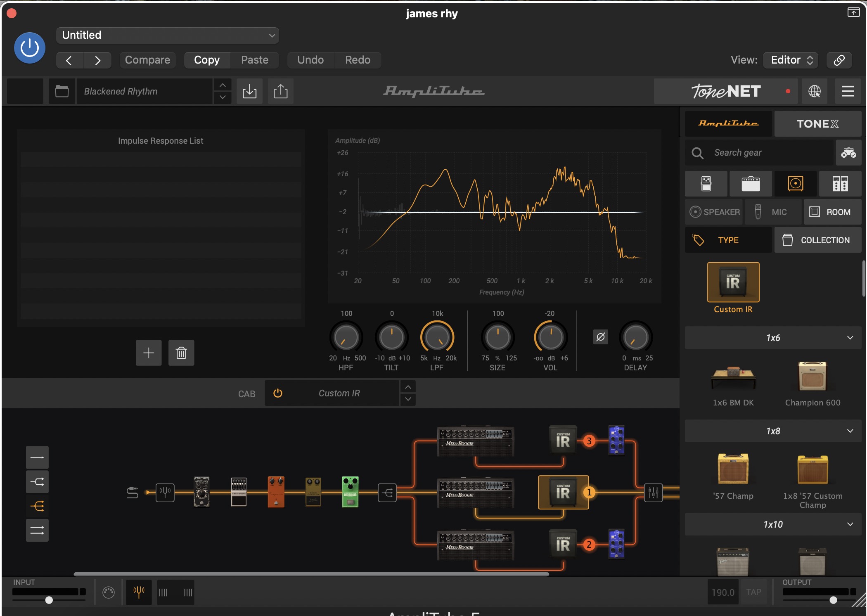The image size is (867, 616).
Task: Select the Custom IR cabinet thumbnail
Action: coord(733,282)
